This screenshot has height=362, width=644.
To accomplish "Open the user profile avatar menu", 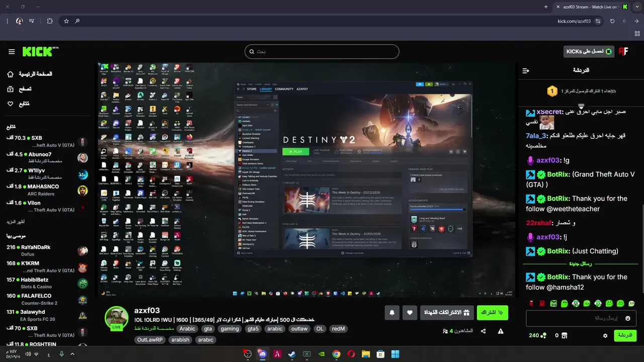I will pos(623,51).
